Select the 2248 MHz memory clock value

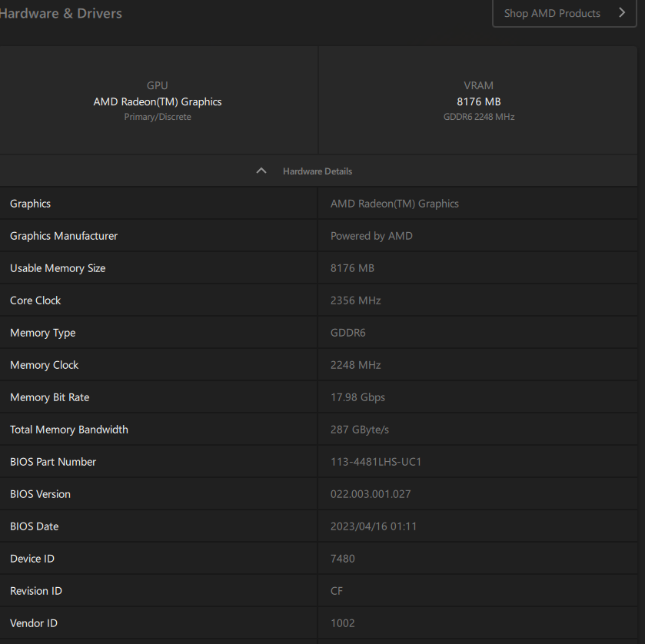355,365
